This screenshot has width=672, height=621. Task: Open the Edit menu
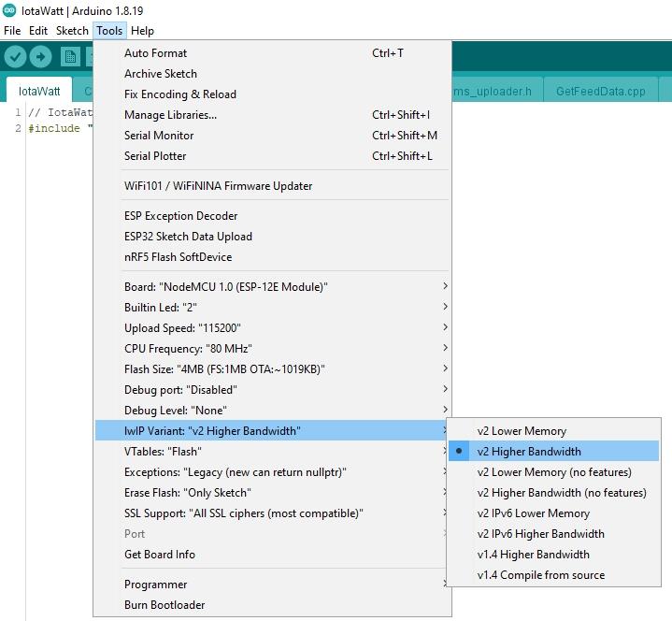click(38, 31)
